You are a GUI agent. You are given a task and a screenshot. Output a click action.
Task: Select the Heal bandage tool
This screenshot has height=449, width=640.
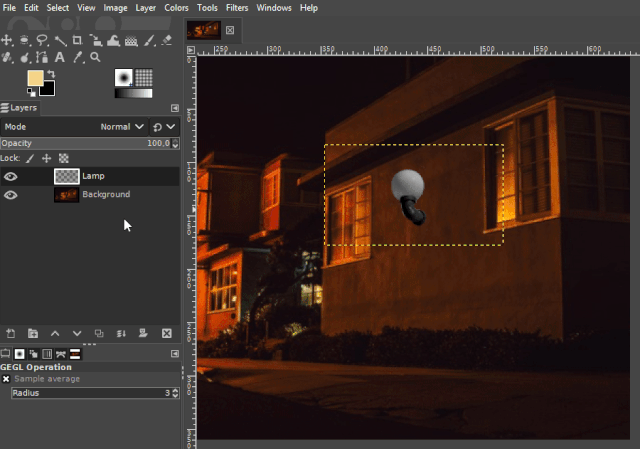pos(7,58)
